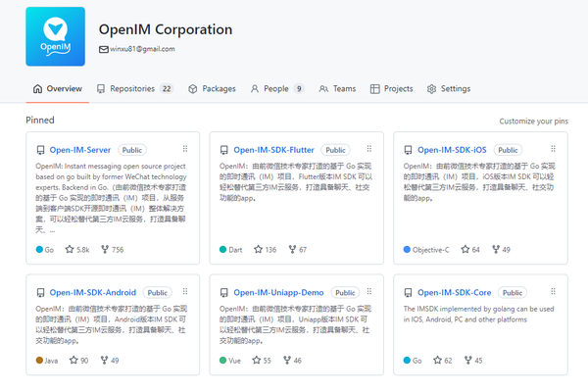
Task: Click the Objective-C language color dot
Action: coord(407,250)
